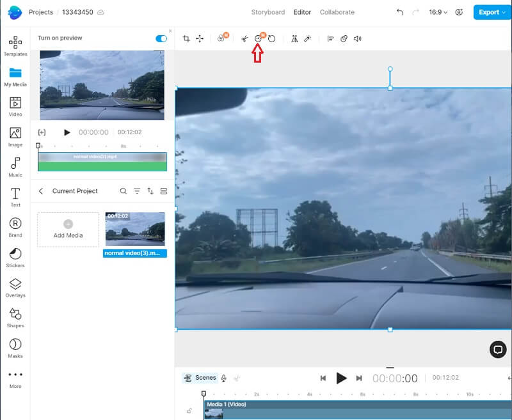Switch to the Storyboard view
The image size is (512, 420).
[x=268, y=12]
